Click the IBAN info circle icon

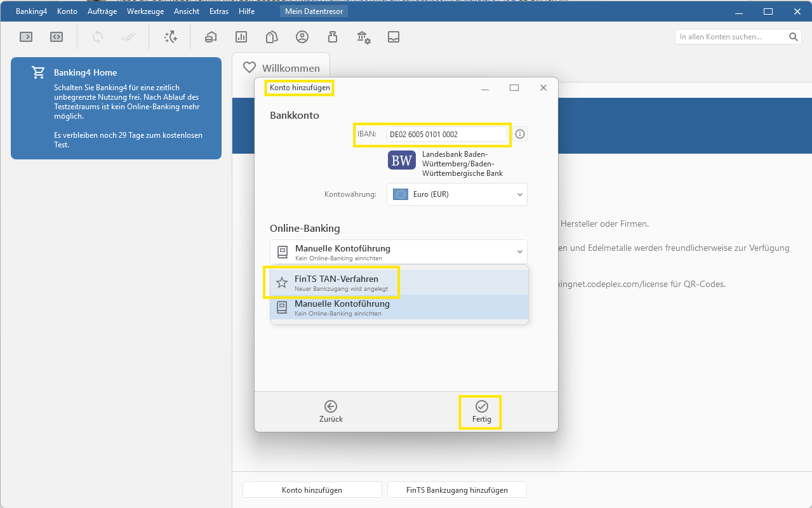pyautogui.click(x=520, y=134)
